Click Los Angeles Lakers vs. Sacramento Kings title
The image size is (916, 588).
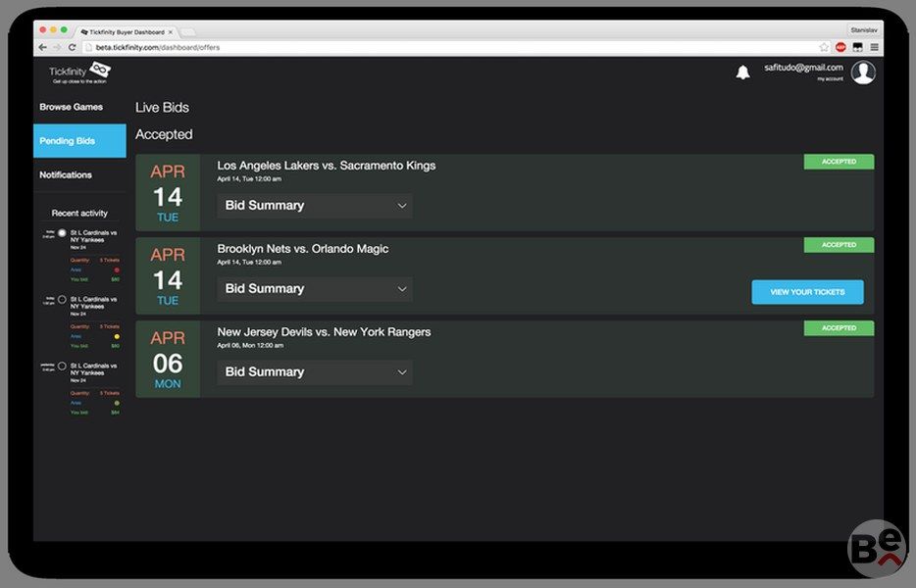click(326, 166)
